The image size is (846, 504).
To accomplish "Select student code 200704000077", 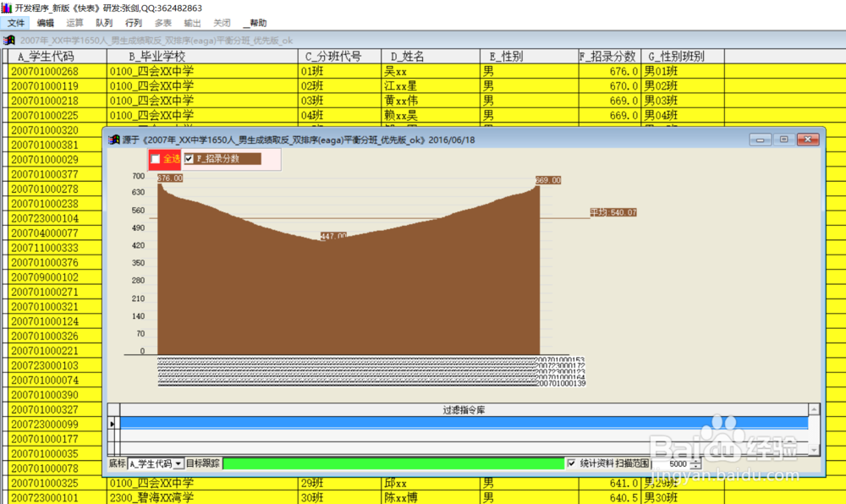I will pyautogui.click(x=55, y=233).
